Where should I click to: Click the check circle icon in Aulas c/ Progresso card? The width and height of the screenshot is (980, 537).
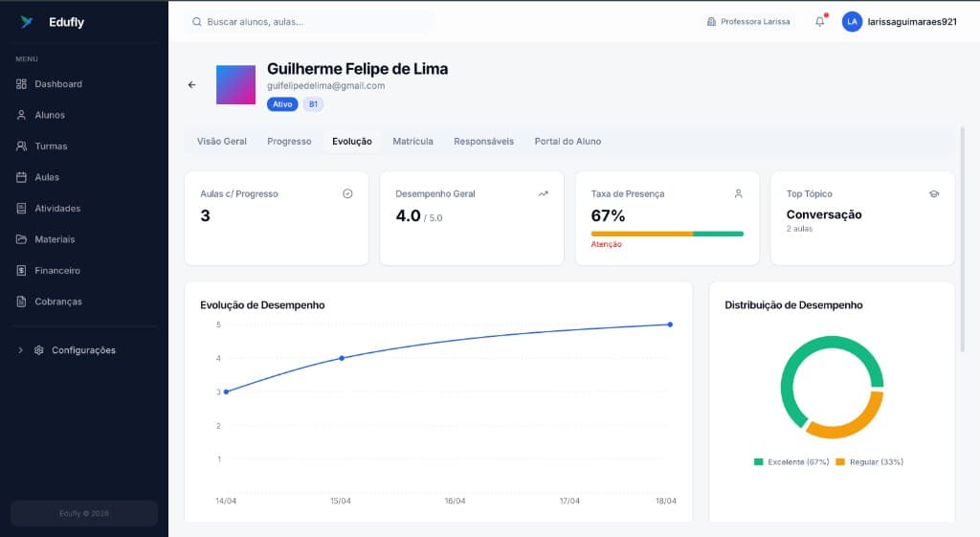347,193
